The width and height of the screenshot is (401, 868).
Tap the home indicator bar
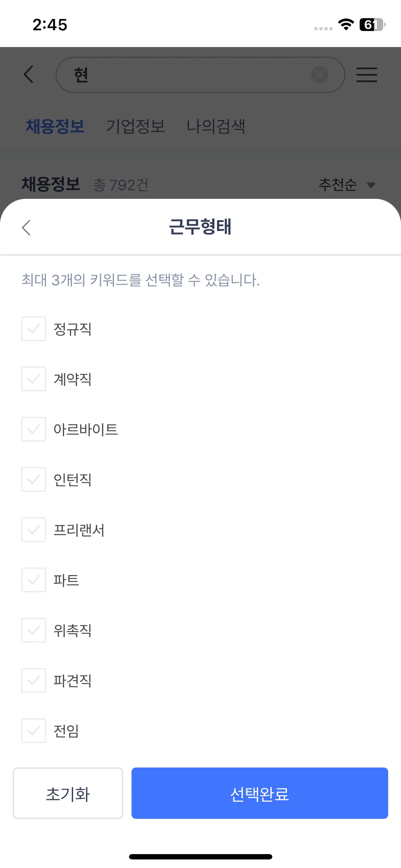200,857
